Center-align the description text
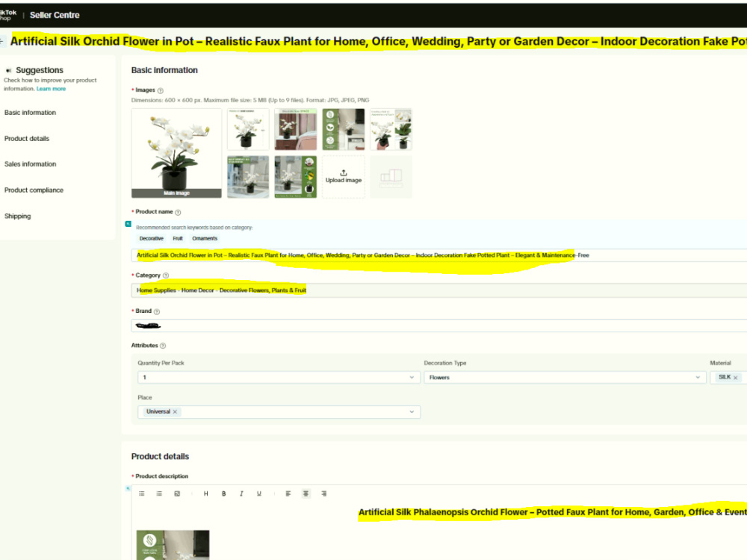The width and height of the screenshot is (747, 560). click(306, 494)
